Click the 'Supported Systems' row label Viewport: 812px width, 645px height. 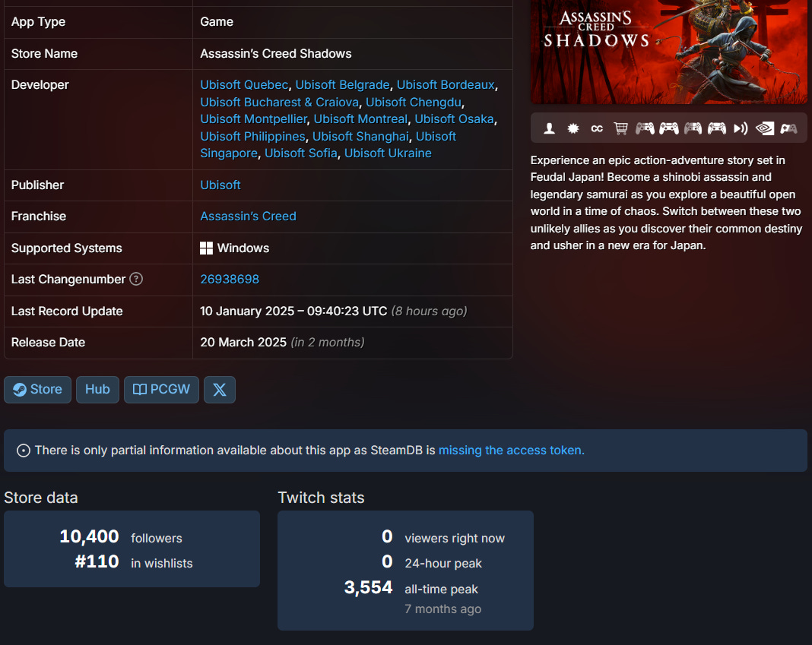click(x=67, y=248)
